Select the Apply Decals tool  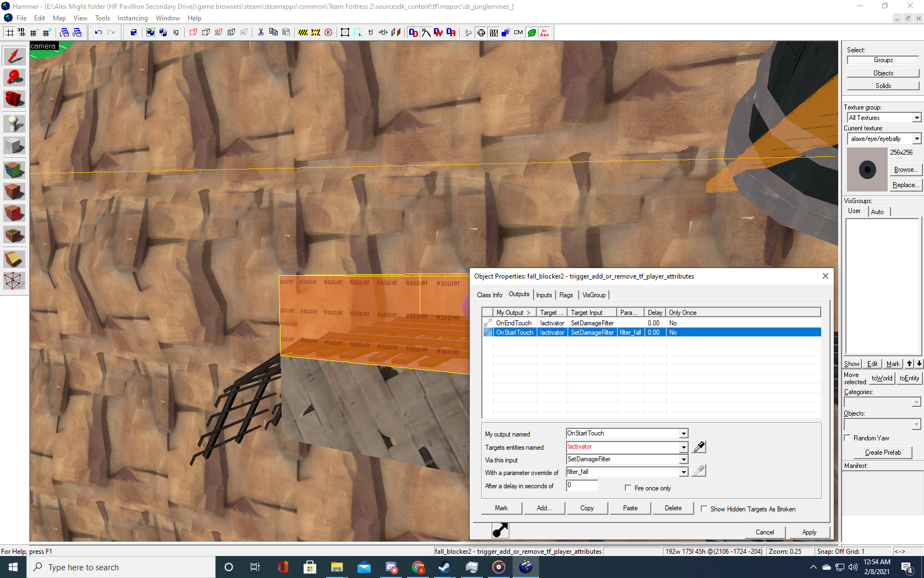click(14, 213)
